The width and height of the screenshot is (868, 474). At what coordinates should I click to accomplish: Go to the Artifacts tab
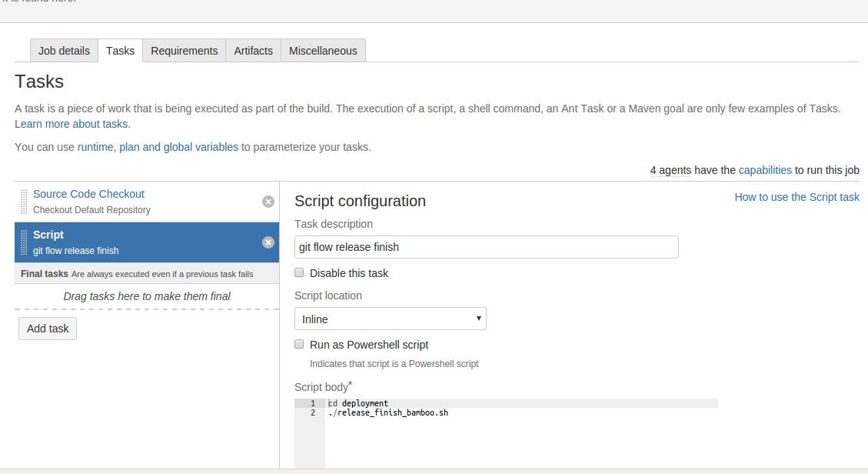point(253,50)
